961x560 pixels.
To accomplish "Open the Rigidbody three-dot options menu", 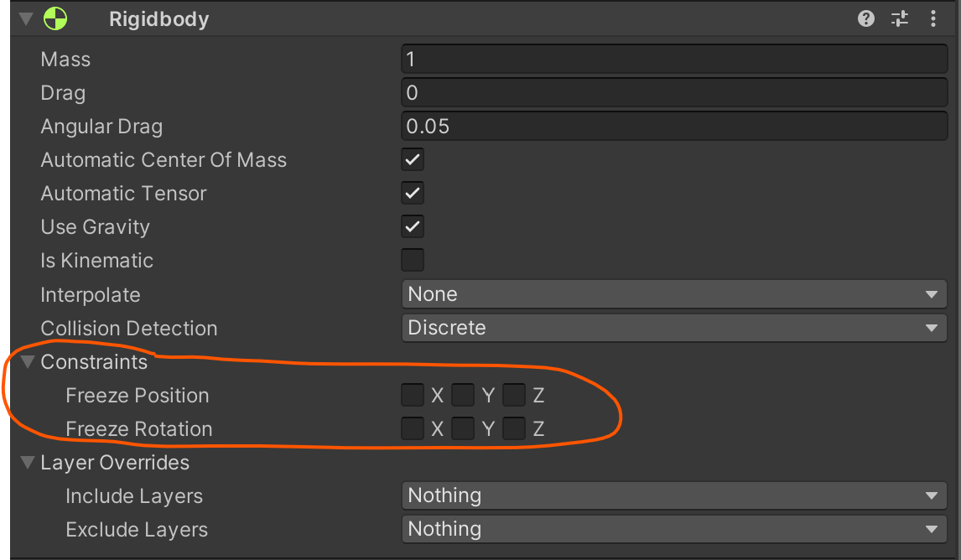I will coord(933,19).
